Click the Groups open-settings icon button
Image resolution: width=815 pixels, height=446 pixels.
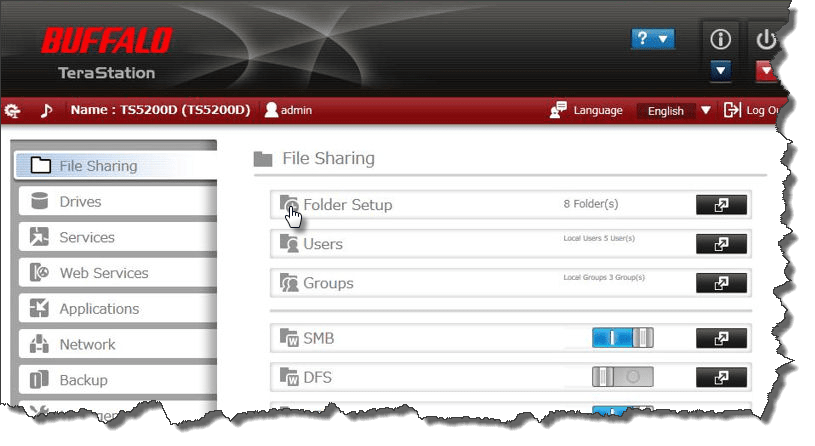[x=721, y=283]
